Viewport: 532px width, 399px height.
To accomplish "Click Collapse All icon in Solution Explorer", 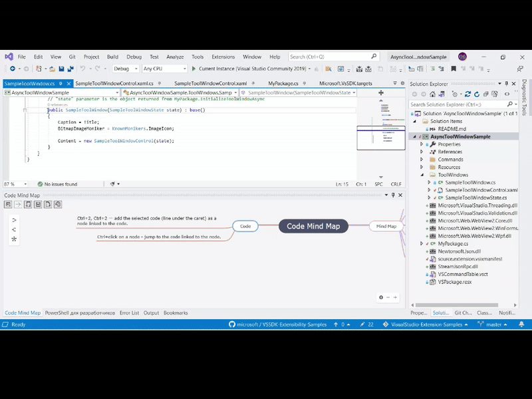I will coord(485,94).
